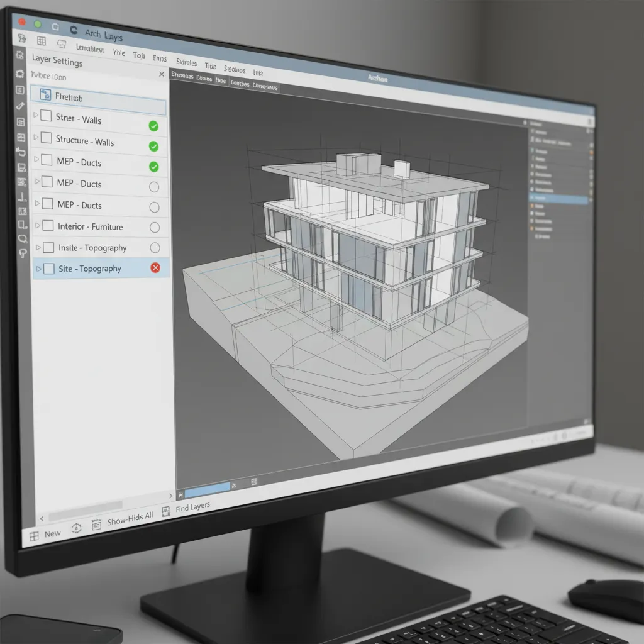The image size is (644, 644).
Task: Click the right chevron below the viewport
Action: [x=170, y=496]
